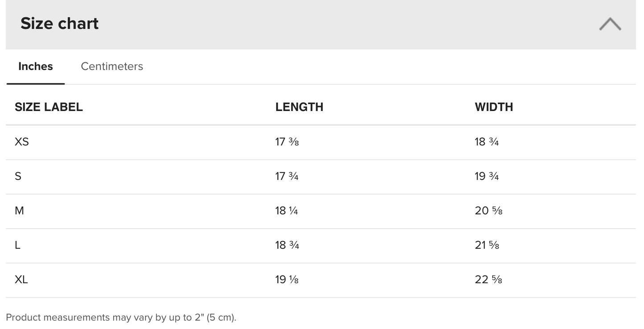Click the M width value 20 ⅝

(x=488, y=210)
